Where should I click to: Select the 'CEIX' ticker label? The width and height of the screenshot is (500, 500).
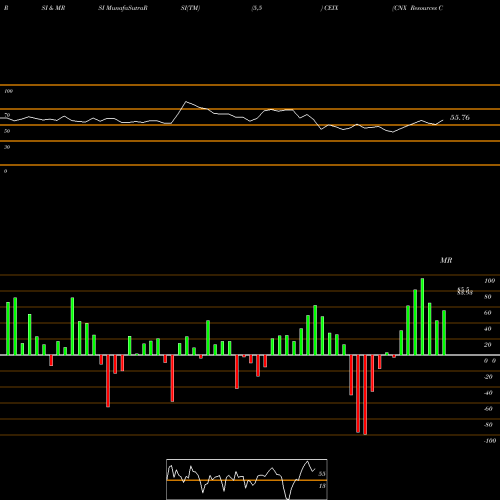(x=331, y=8)
